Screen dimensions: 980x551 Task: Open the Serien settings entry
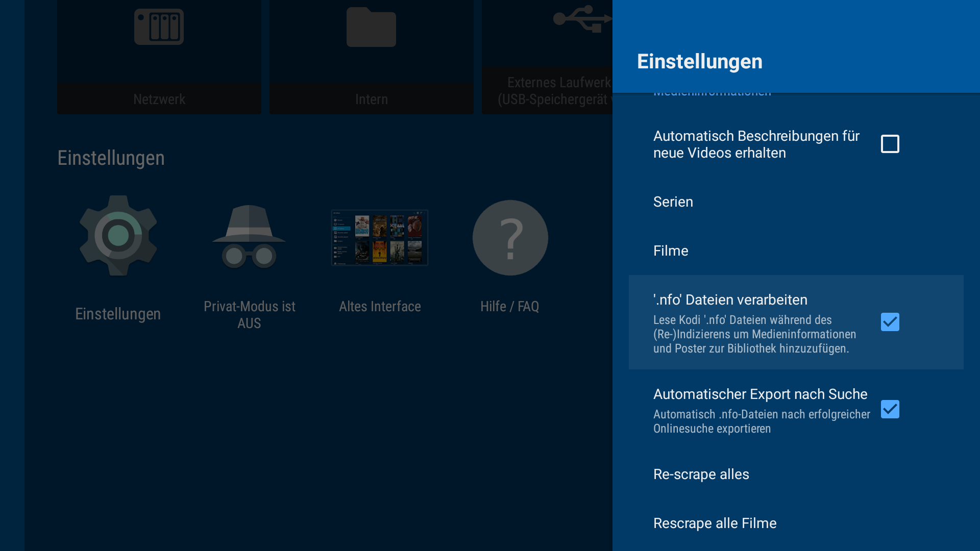click(673, 202)
